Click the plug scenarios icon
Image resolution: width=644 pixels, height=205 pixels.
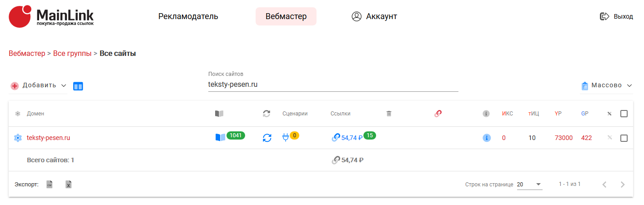(x=286, y=137)
